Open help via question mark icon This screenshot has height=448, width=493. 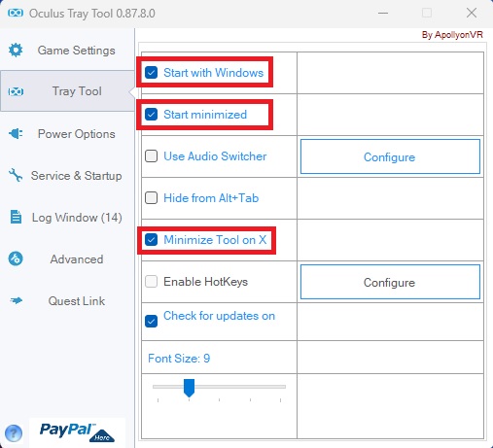coord(14,433)
